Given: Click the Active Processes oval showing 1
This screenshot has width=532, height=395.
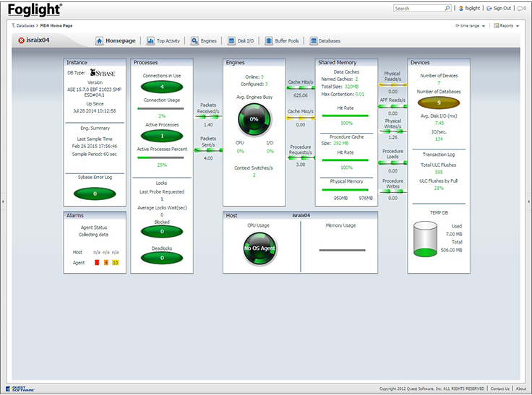Looking at the screenshot, I should point(162,136).
